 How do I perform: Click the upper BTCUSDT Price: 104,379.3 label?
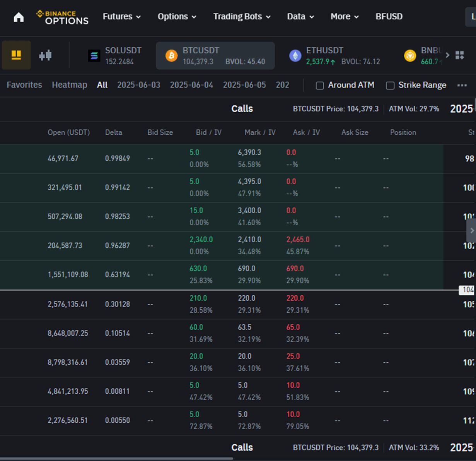pos(336,109)
